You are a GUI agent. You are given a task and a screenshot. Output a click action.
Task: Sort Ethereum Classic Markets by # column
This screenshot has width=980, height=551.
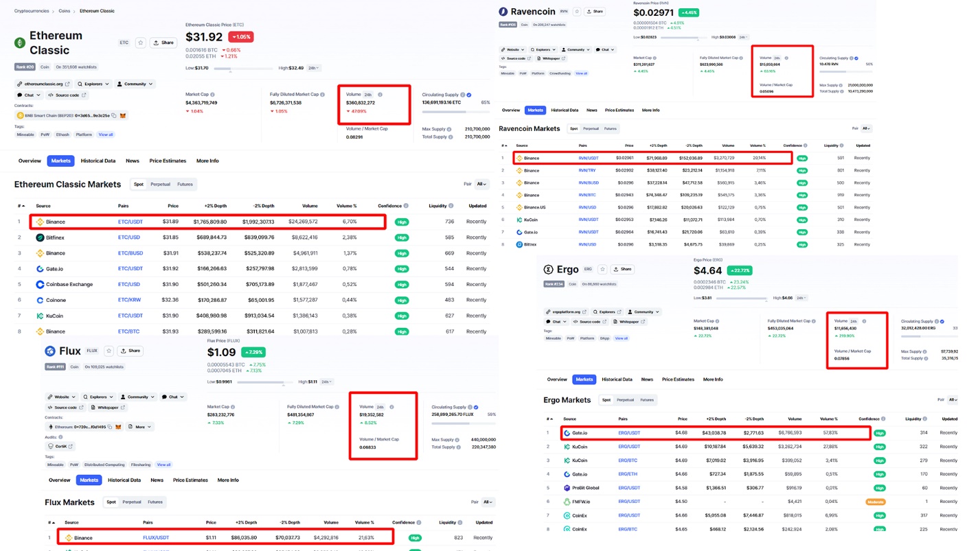(21, 206)
